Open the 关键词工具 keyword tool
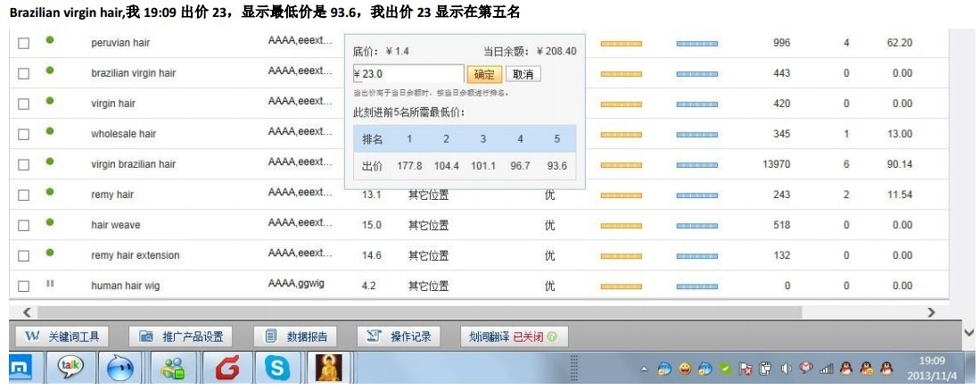The width and height of the screenshot is (980, 390). tap(62, 336)
